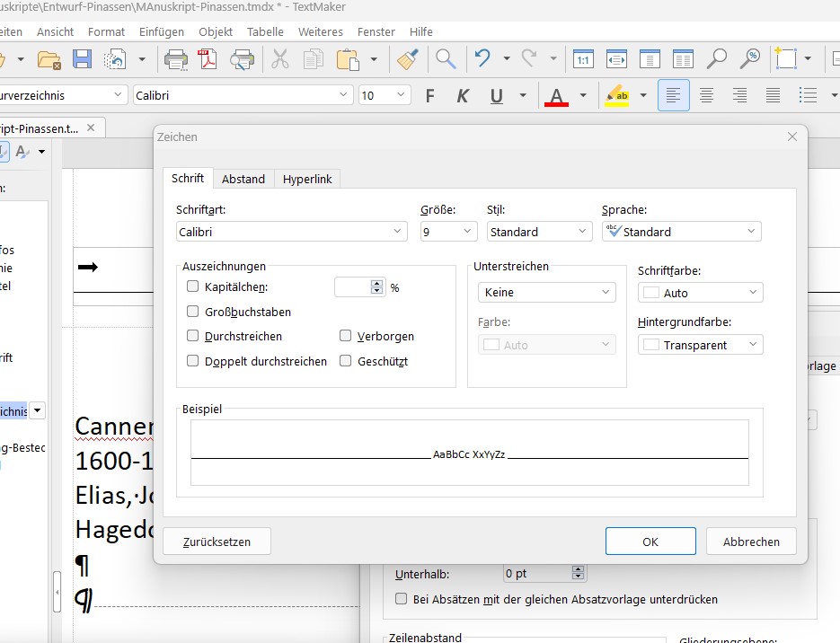
Task: Click the print icon in the toolbar
Action: point(174,59)
